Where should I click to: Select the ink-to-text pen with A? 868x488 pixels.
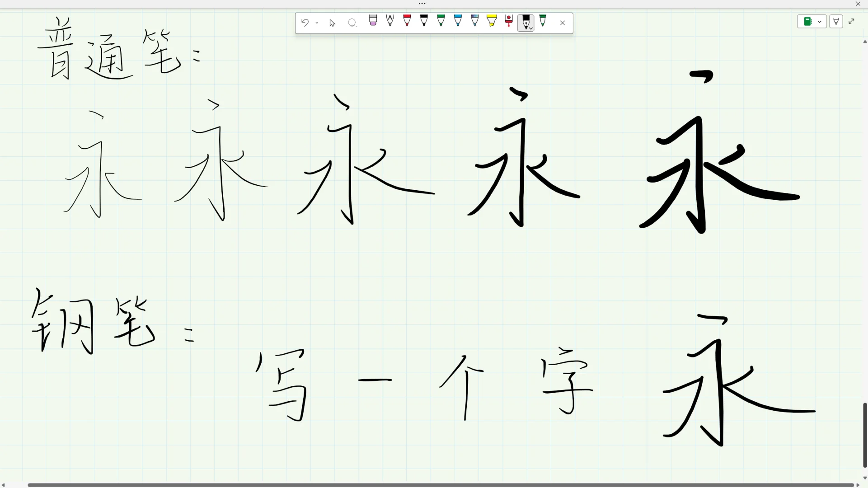tap(390, 22)
